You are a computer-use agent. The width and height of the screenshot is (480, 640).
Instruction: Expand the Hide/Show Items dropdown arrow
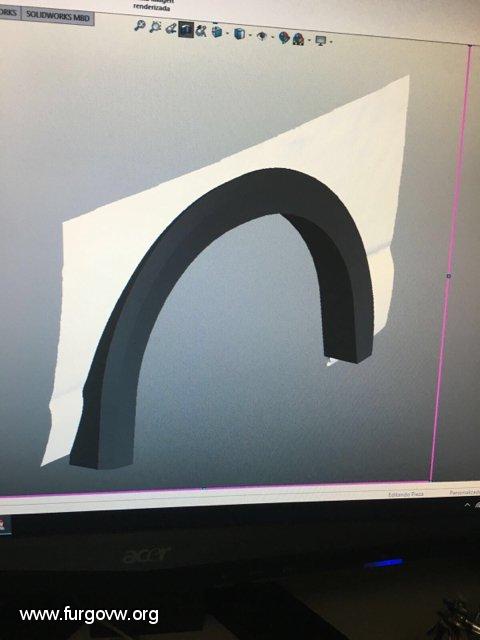coord(272,37)
